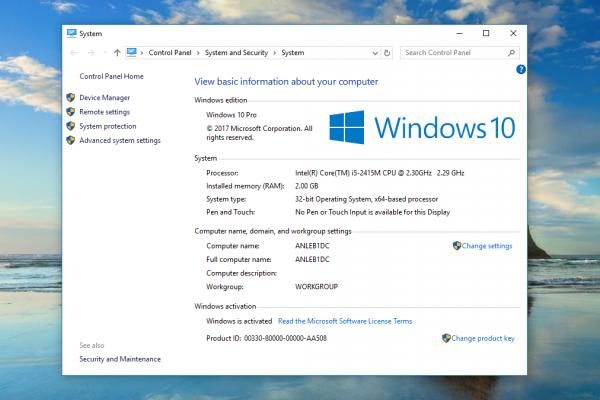Refresh the address bar location
The image size is (600, 400).
(387, 53)
